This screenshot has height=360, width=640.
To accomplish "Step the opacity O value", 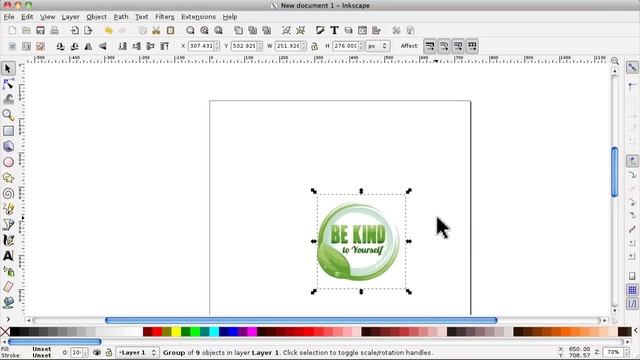I will pyautogui.click(x=85, y=352).
